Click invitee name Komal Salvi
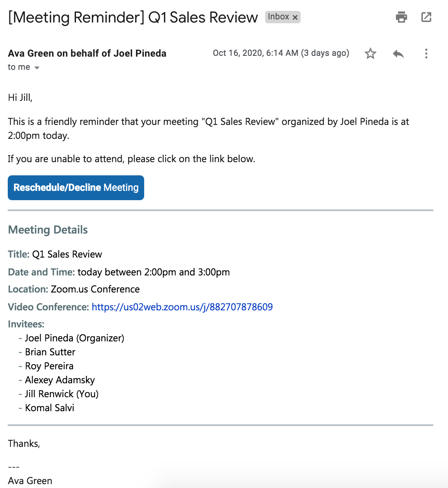 pyautogui.click(x=50, y=408)
